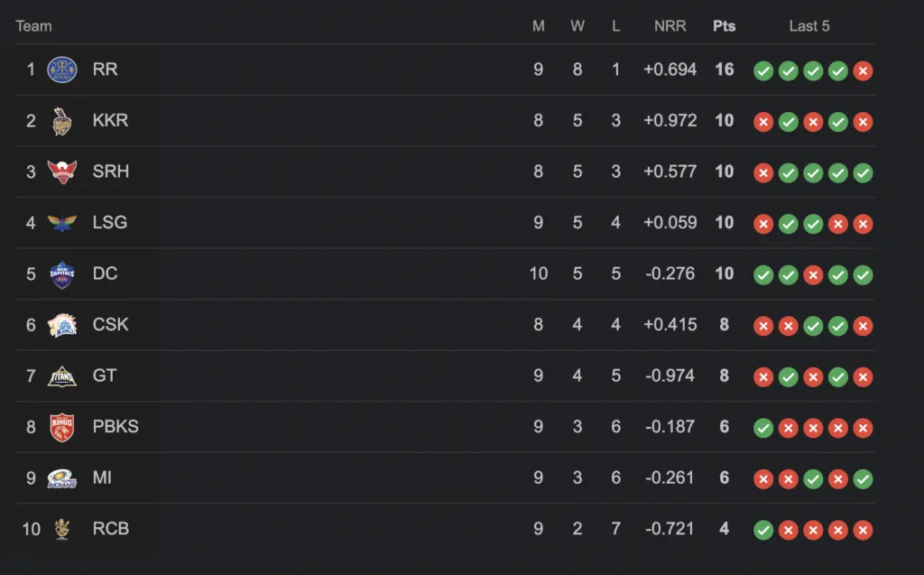This screenshot has width=924, height=575.
Task: Click the RCB row's green win checkmark
Action: click(x=763, y=530)
